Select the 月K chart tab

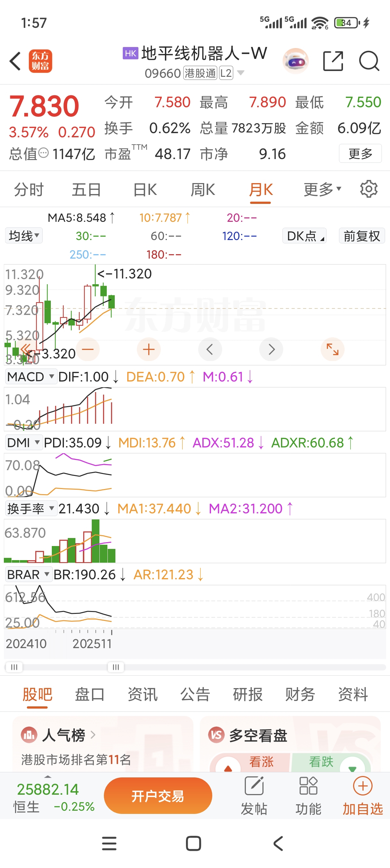261,189
